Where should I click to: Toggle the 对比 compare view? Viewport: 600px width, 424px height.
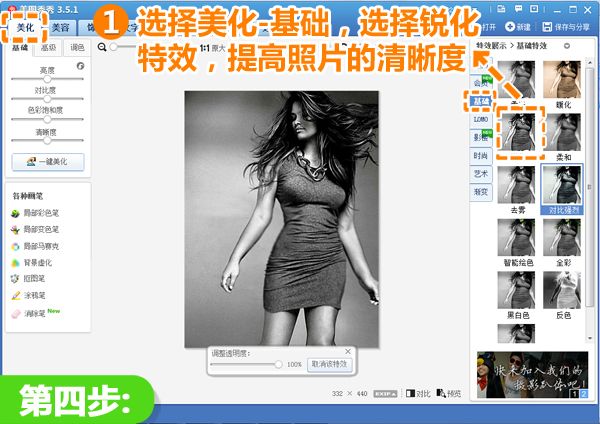click(418, 393)
